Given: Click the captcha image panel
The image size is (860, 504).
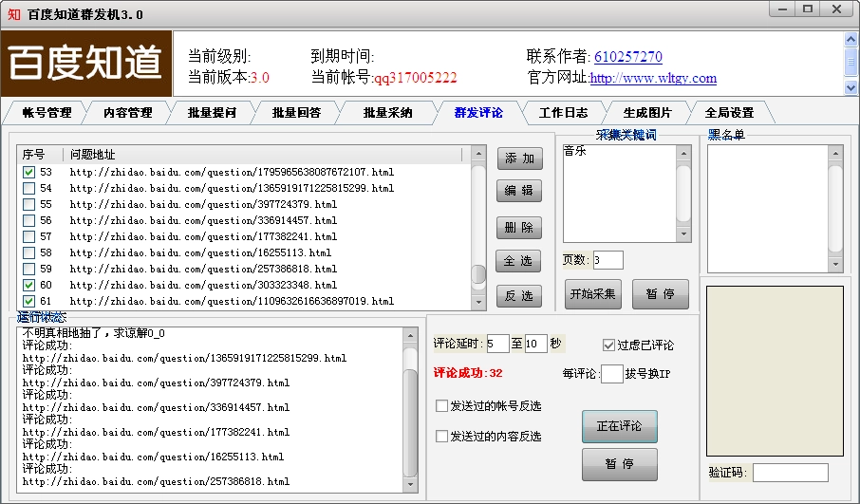Looking at the screenshot, I should point(775,371).
